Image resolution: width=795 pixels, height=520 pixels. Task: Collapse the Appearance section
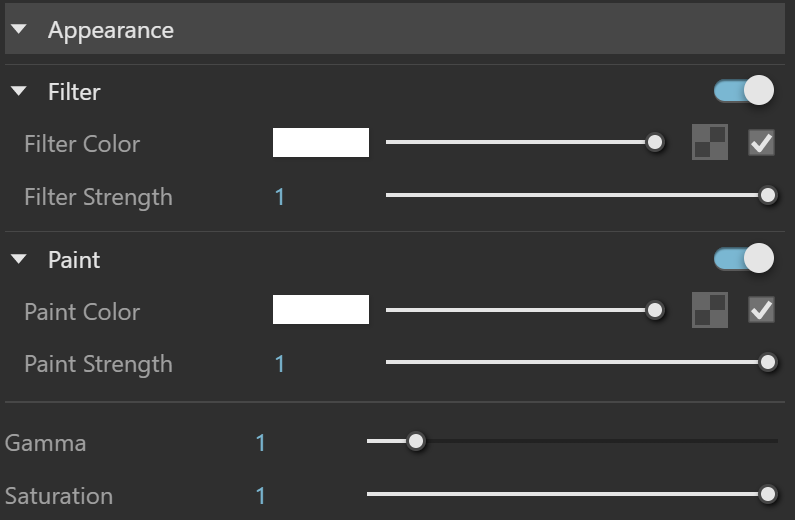[19, 29]
